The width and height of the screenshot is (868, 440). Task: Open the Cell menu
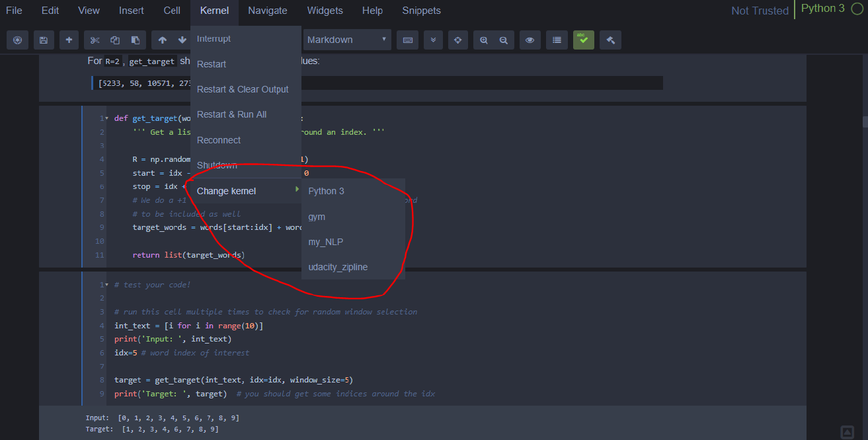coord(172,11)
